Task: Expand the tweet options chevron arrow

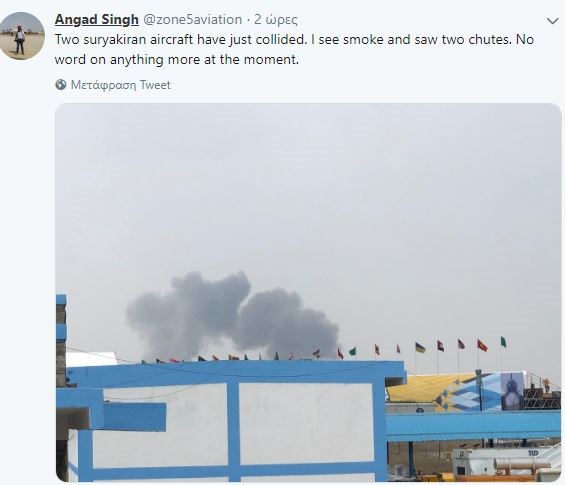Action: [552, 21]
